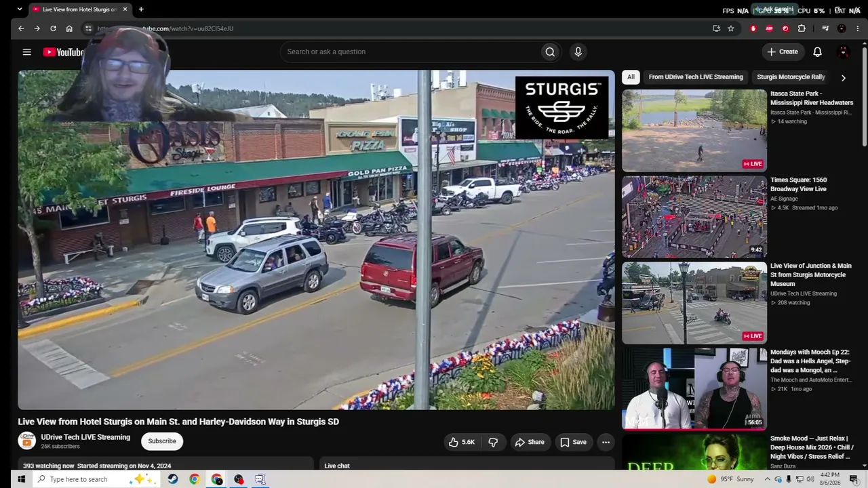Viewport: 868px width, 488px height.
Task: Go back in the browser
Action: click(x=21, y=28)
